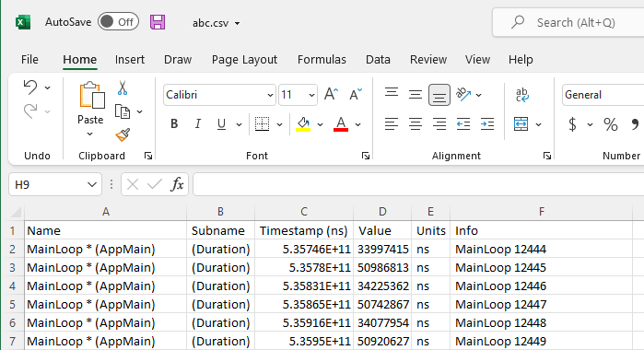Click the Borders icon
Image resolution: width=644 pixels, height=350 pixels.
[x=262, y=123]
